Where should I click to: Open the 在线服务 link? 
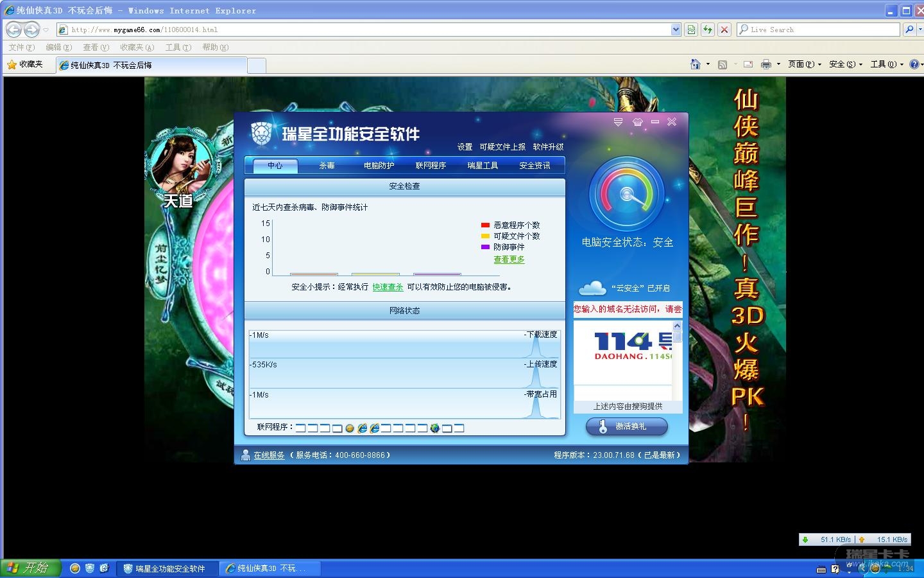(x=269, y=455)
